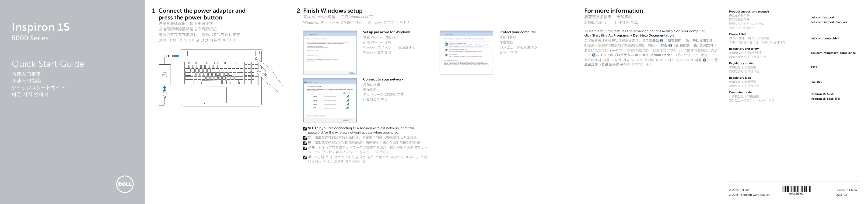Click the 'Inspiron 15-5555' model value

pos(822,94)
